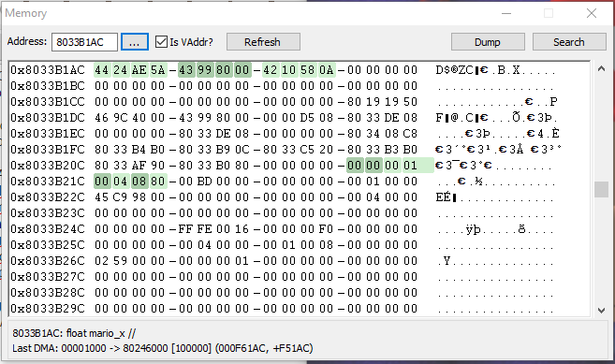The width and height of the screenshot is (615, 364).
Task: Click hex byte AE in first row
Action: (x=139, y=70)
